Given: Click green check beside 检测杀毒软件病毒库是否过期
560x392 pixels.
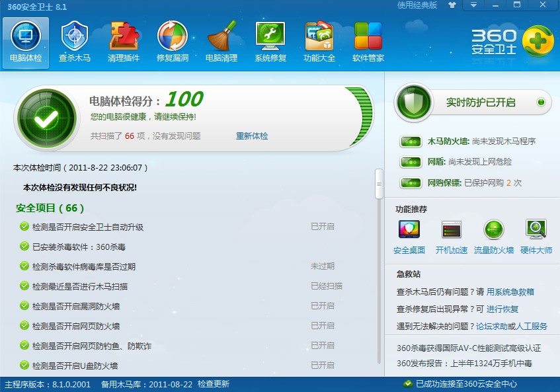Looking at the screenshot, I should (24, 266).
